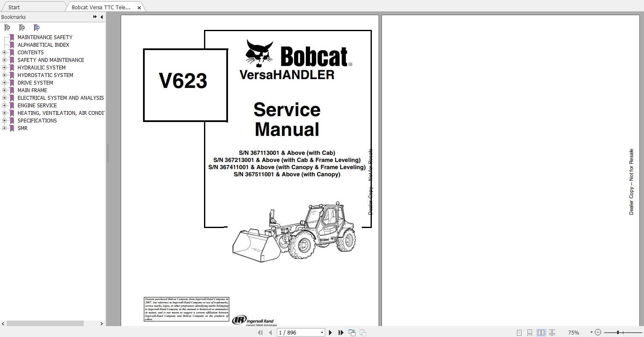
Task: Click the purple bookmark icon beside DRIVE SYSTEM
Action: tap(12, 83)
